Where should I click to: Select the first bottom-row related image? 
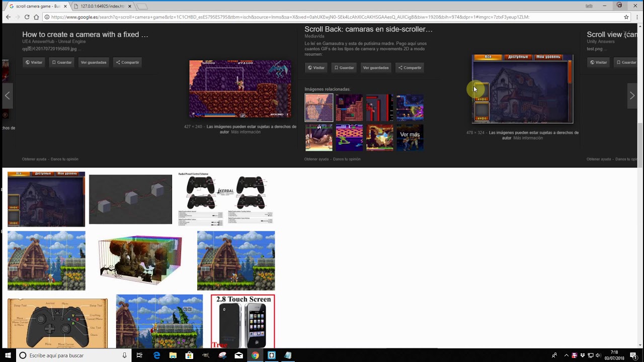[319, 137]
